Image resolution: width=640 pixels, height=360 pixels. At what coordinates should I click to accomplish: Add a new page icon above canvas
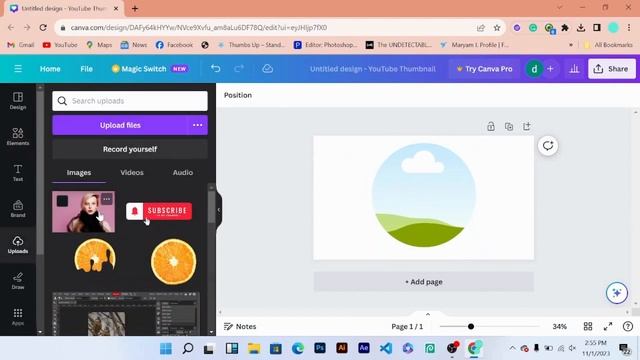coord(527,127)
